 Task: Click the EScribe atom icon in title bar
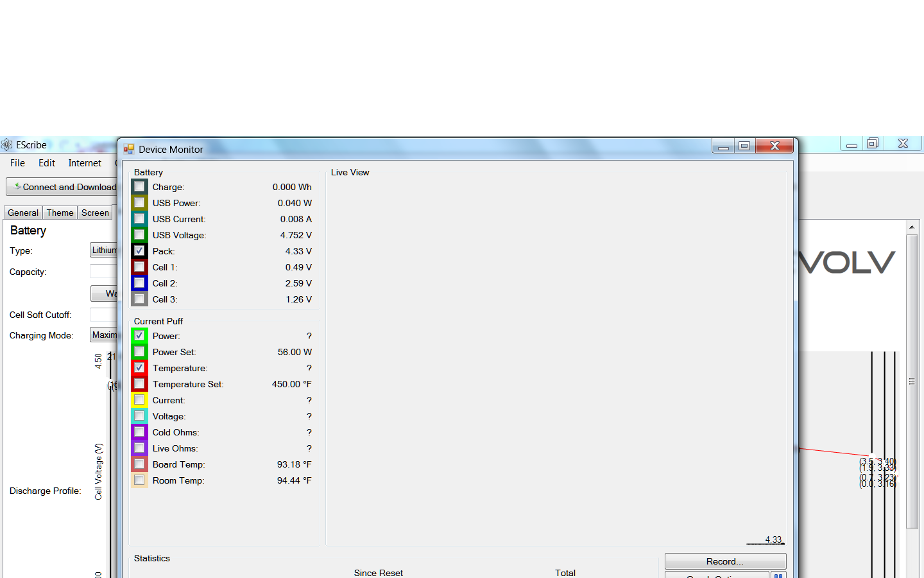[7, 144]
